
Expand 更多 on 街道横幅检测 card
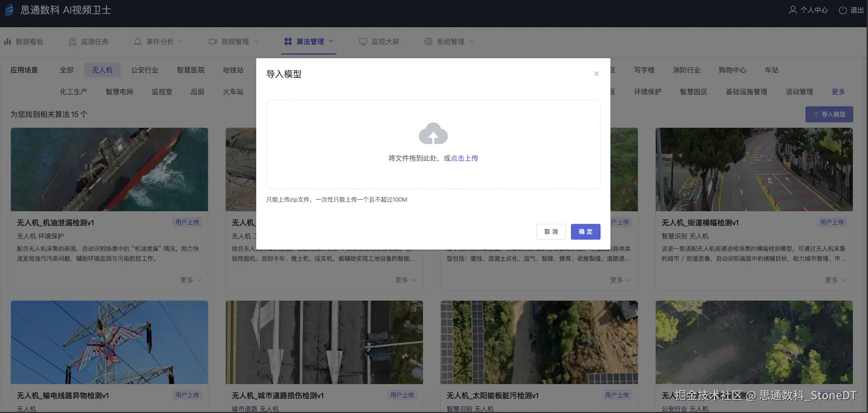pos(835,280)
